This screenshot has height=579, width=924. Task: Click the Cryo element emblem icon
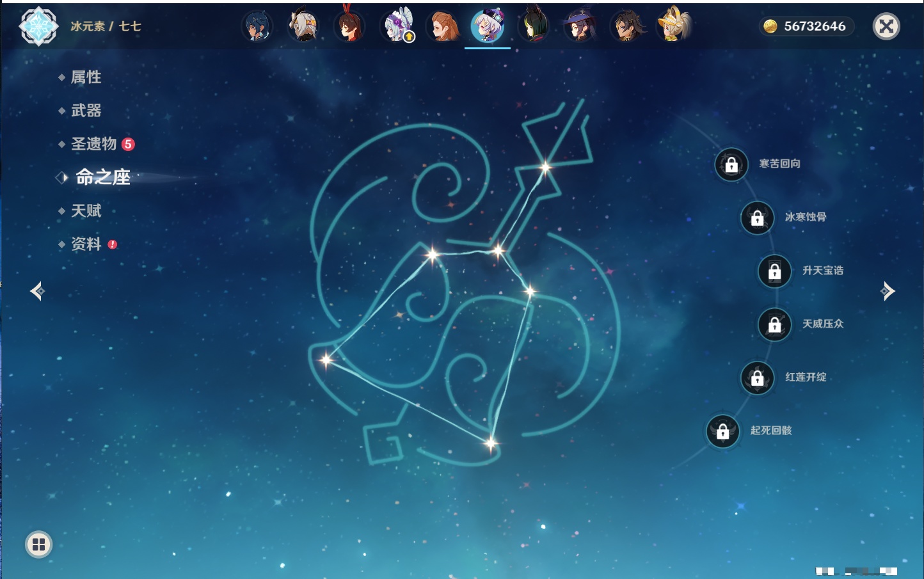pos(38,26)
